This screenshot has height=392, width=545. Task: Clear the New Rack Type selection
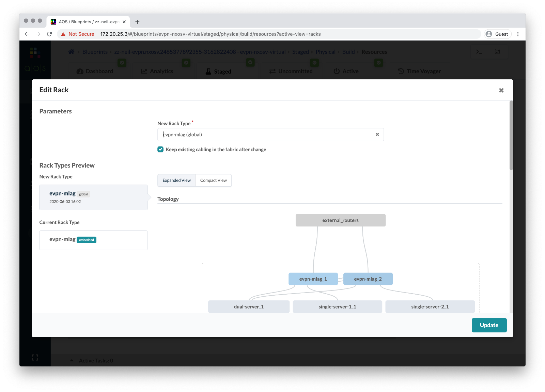pyautogui.click(x=377, y=135)
